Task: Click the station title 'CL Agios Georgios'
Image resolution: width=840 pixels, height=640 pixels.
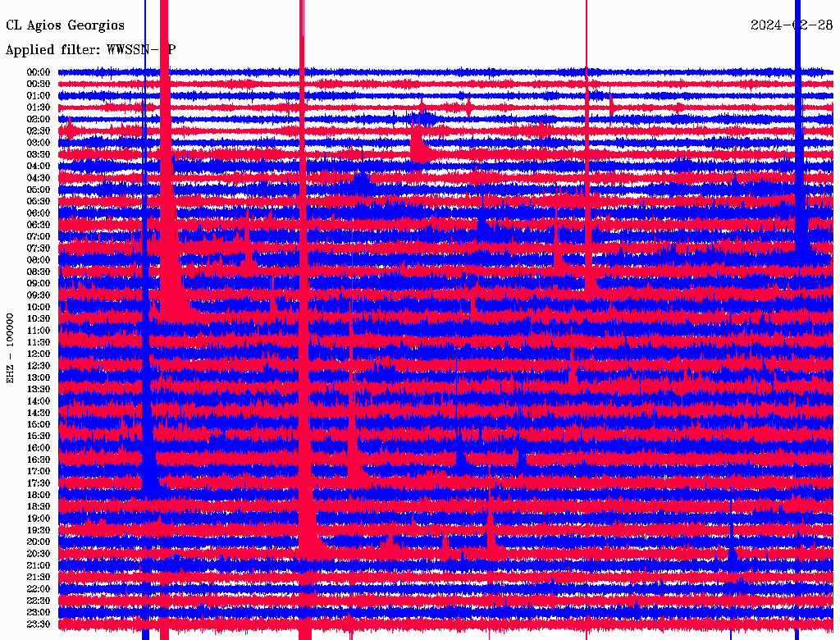Action: (x=65, y=25)
